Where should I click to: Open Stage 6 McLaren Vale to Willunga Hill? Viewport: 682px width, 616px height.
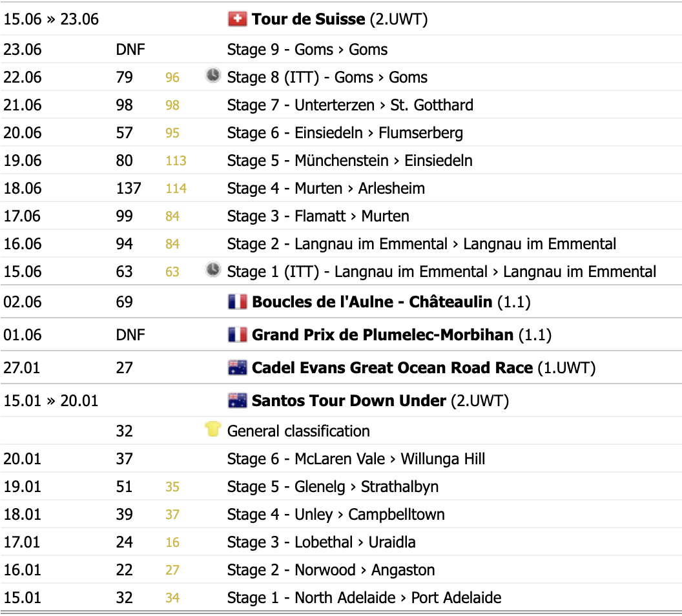[x=356, y=459]
